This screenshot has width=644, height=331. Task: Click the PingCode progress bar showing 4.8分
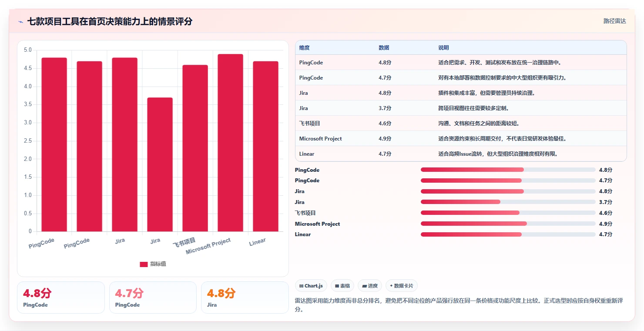click(508, 170)
